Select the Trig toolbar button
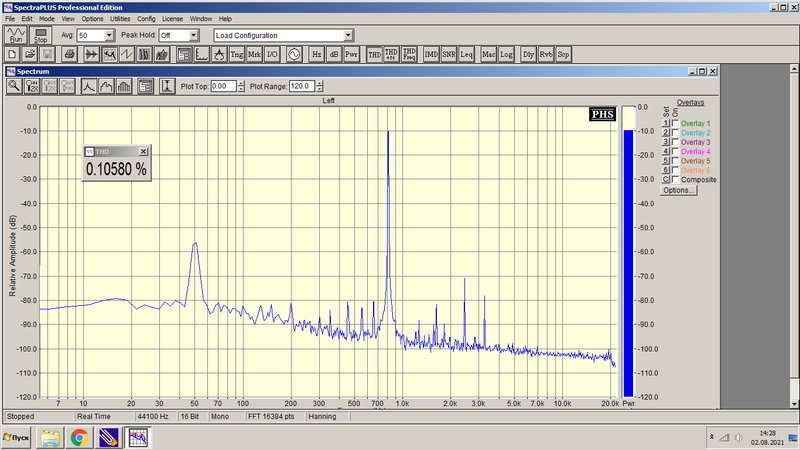The image size is (800, 450). point(237,54)
